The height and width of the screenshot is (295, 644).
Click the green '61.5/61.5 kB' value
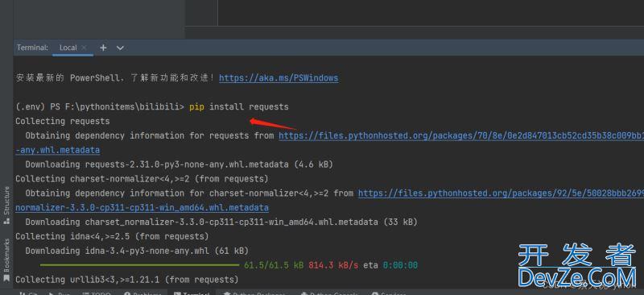click(x=274, y=265)
